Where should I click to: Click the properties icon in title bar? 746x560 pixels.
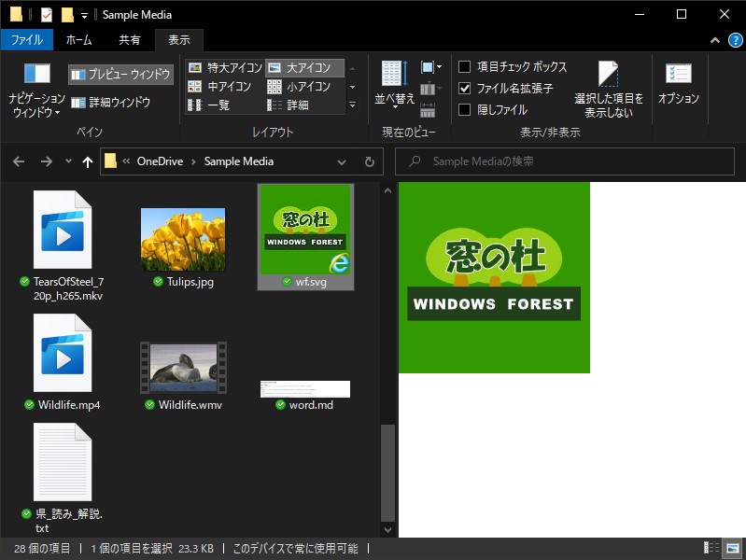(46, 15)
